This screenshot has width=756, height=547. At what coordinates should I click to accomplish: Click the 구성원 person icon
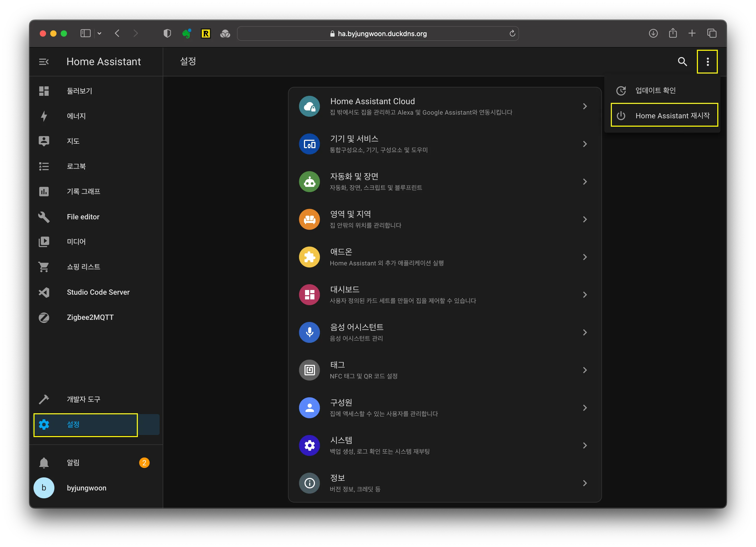click(309, 408)
